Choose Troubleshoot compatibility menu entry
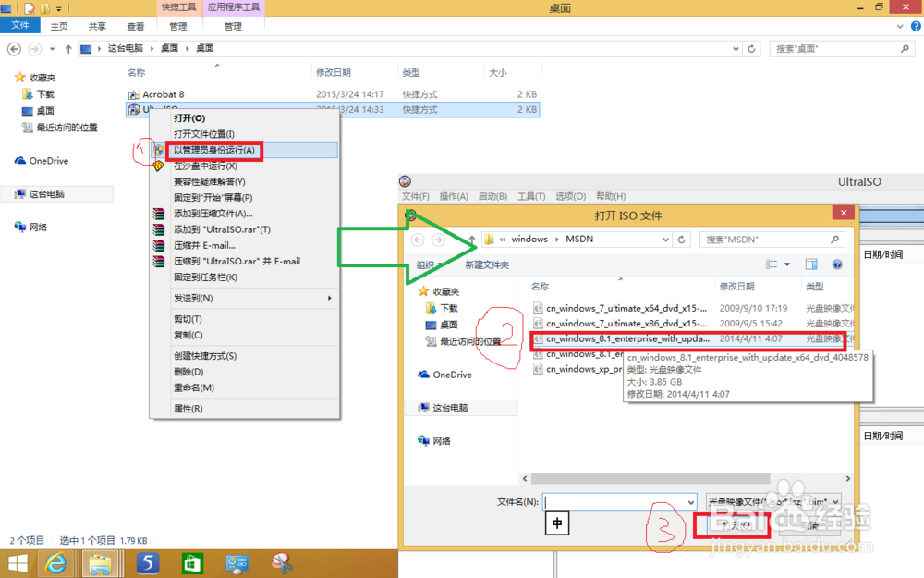 click(209, 181)
